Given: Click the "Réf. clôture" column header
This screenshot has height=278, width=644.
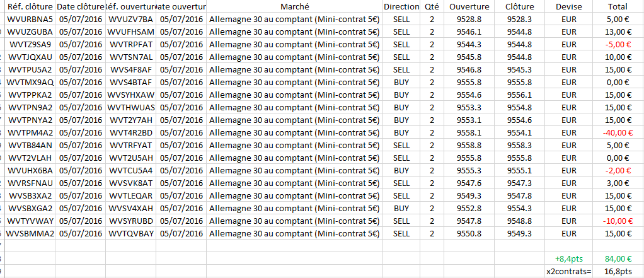Looking at the screenshot, I should [30, 6].
